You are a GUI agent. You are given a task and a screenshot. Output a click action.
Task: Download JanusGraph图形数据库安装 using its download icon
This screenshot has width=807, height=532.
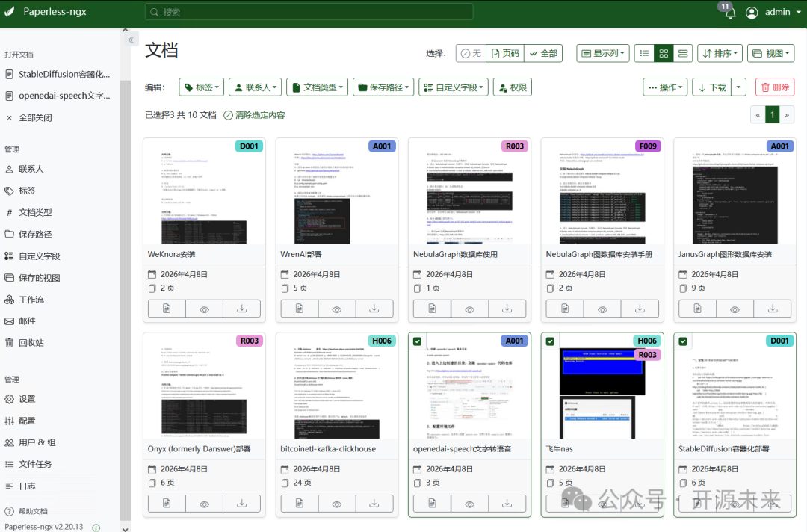click(773, 308)
